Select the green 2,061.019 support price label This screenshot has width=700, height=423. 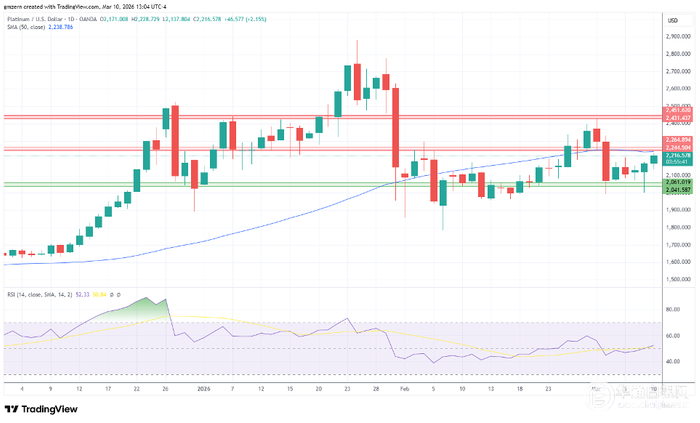pyautogui.click(x=678, y=182)
